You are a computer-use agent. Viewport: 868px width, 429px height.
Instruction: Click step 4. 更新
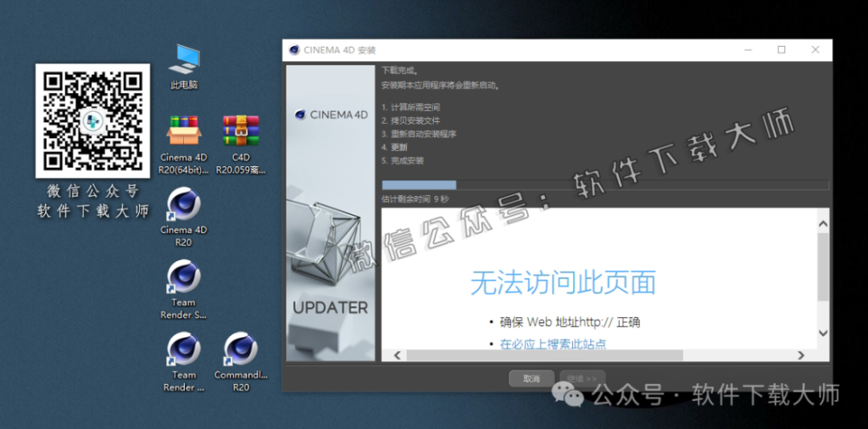[395, 148]
